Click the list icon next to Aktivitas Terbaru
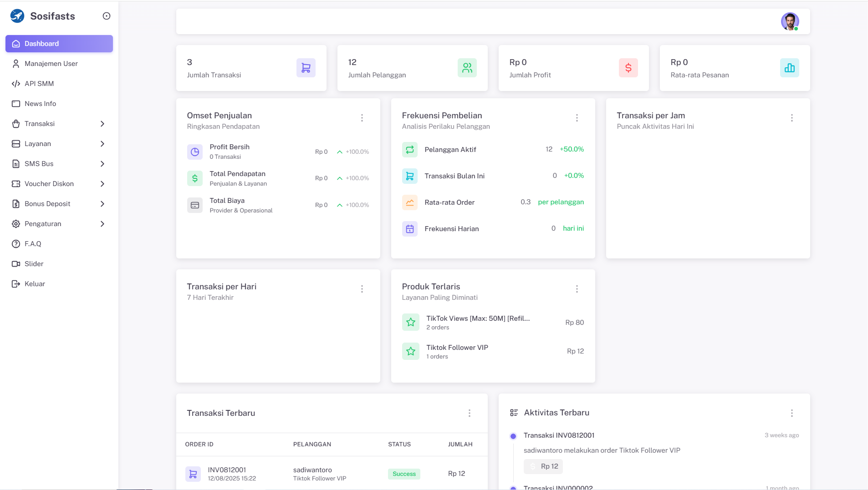 pos(514,413)
